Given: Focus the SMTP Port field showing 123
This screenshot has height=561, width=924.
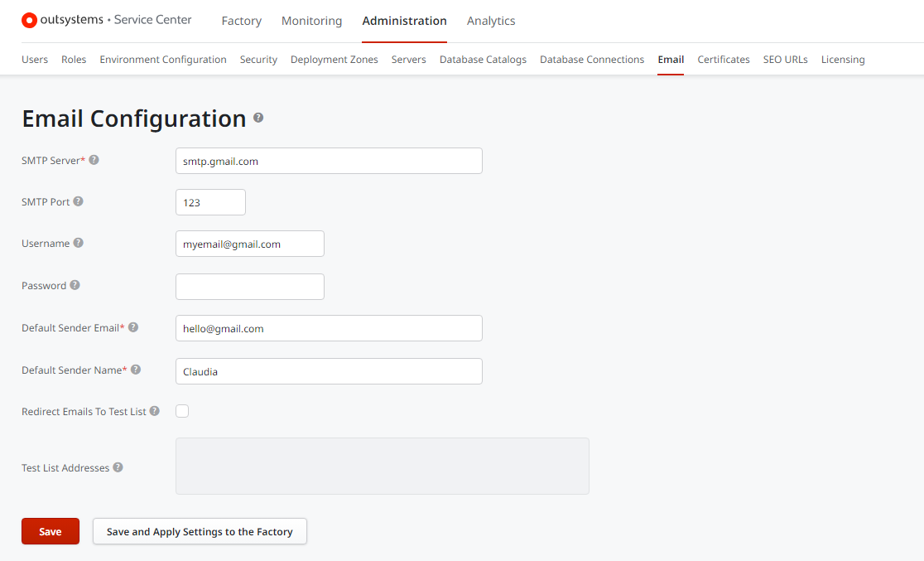Looking at the screenshot, I should point(210,201).
